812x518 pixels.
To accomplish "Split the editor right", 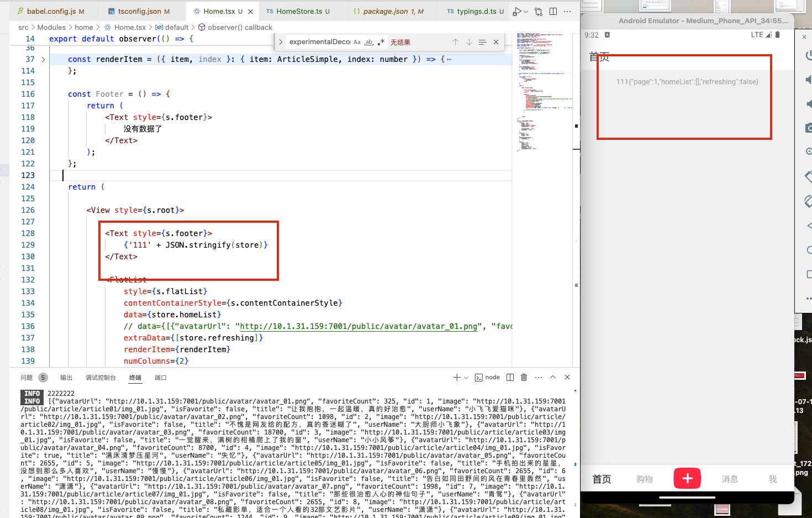I will click(553, 11).
